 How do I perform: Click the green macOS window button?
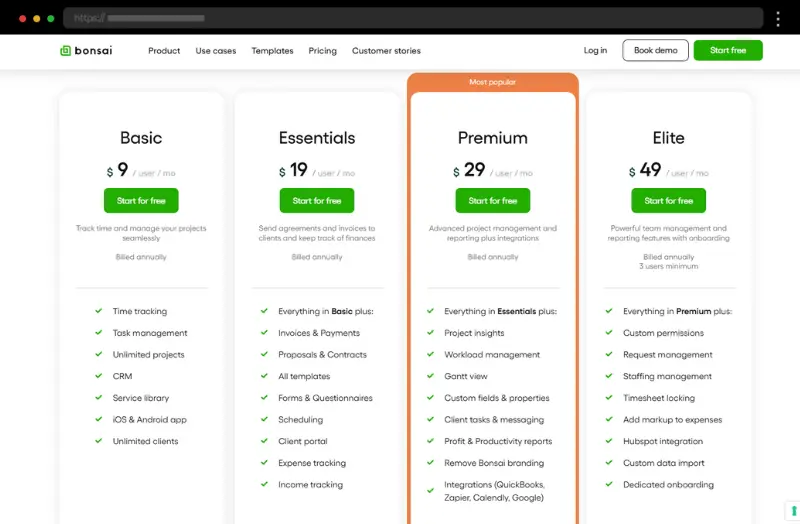pyautogui.click(x=51, y=18)
